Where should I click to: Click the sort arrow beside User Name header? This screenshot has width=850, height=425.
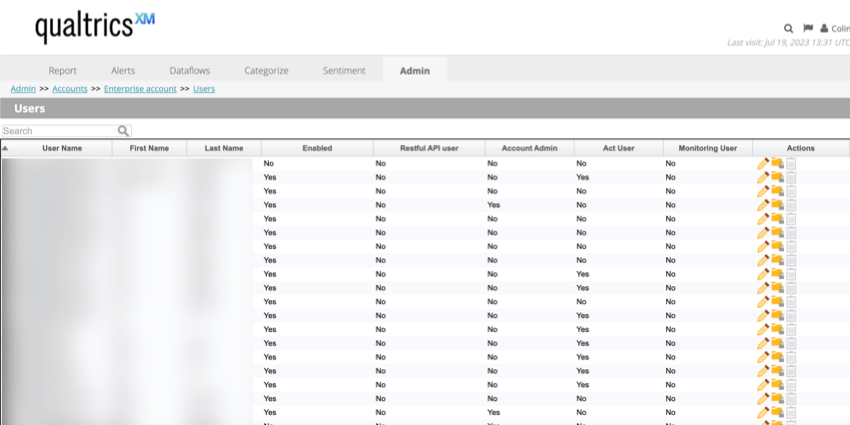(5, 148)
